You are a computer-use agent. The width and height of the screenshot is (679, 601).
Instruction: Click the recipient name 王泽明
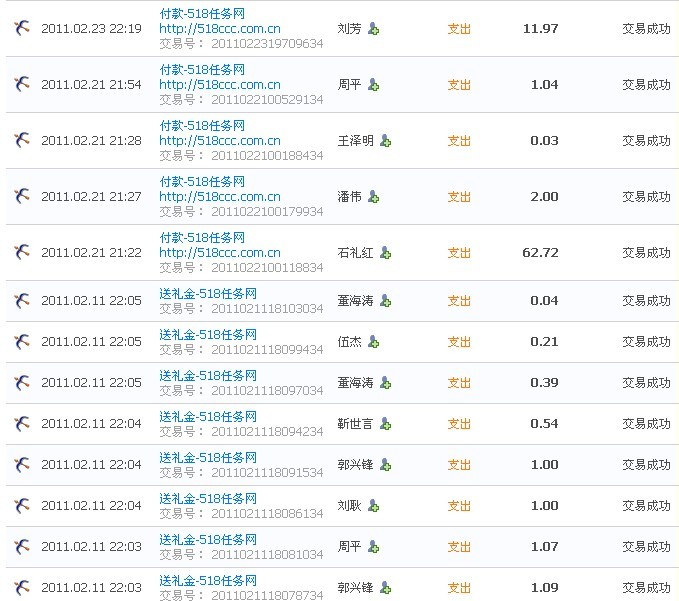355,141
